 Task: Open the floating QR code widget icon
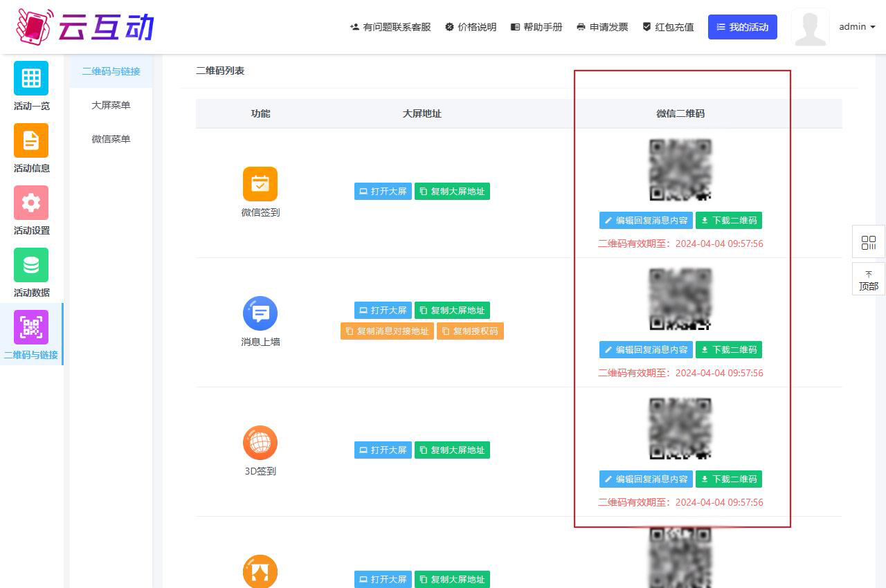[x=869, y=243]
